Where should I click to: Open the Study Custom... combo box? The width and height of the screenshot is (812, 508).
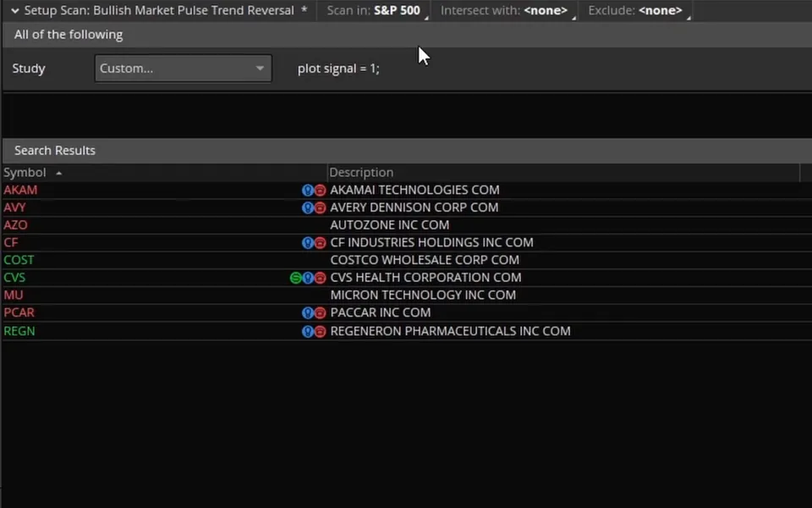183,69
